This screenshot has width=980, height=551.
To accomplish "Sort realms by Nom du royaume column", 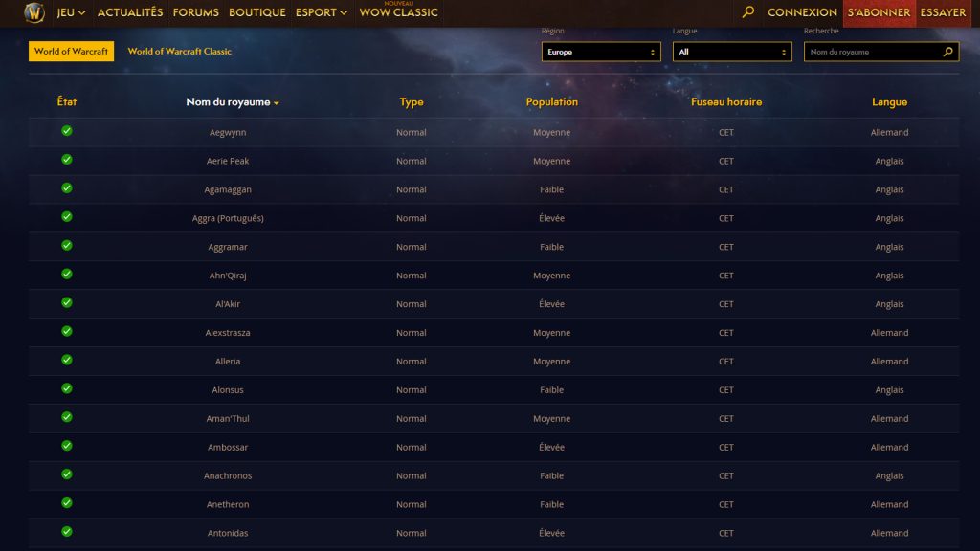I will (x=232, y=101).
